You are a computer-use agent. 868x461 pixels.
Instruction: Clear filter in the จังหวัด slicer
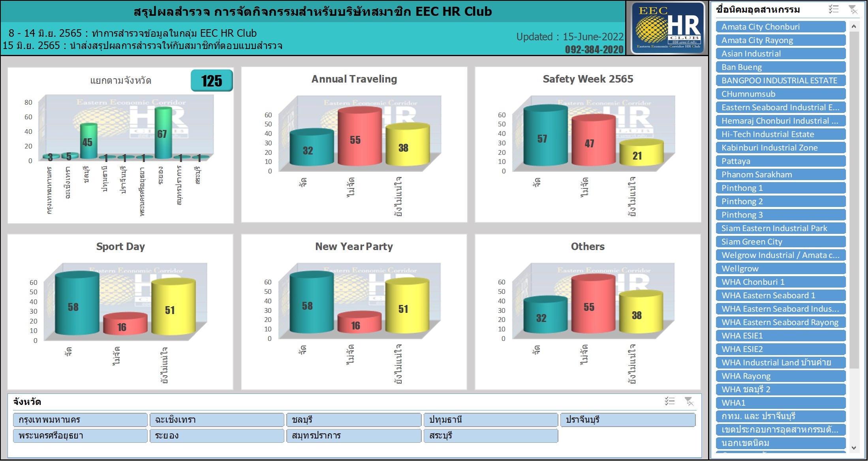tap(689, 401)
